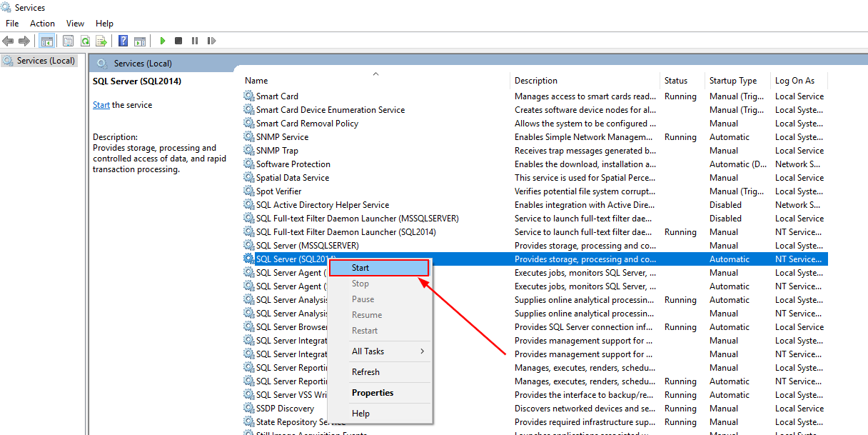Viewport: 868px width, 435px height.
Task: Sort by the Name column header
Action: [375, 81]
